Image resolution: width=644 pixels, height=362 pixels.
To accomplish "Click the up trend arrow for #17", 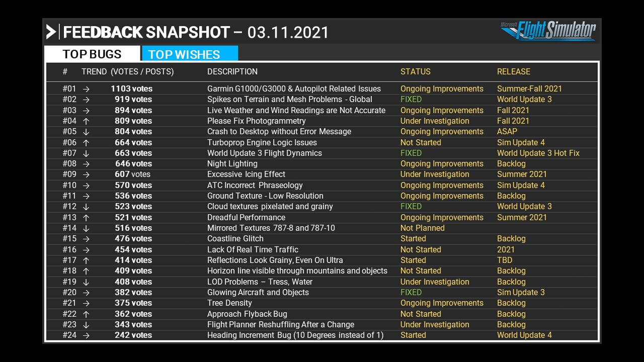I will pyautogui.click(x=86, y=260).
